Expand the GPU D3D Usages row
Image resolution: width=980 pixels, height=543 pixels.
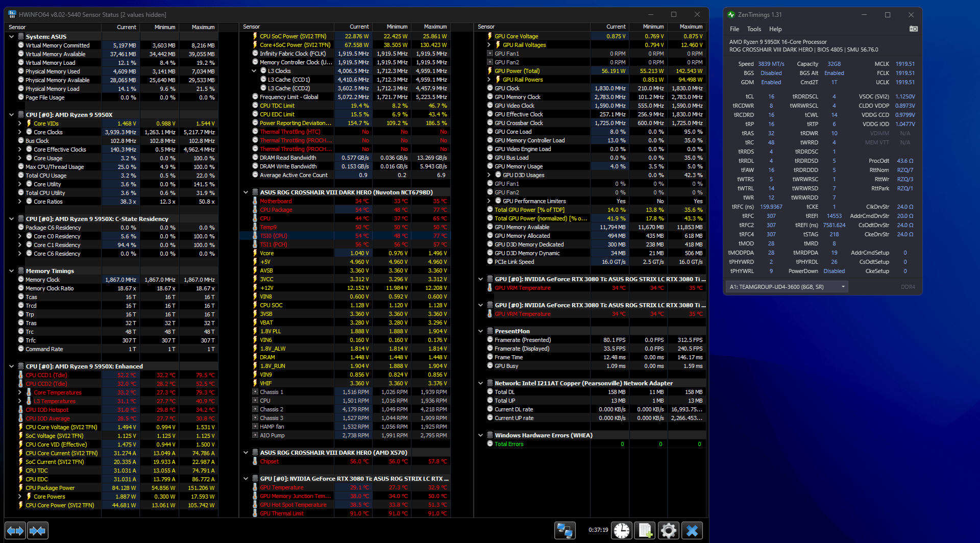click(x=489, y=175)
